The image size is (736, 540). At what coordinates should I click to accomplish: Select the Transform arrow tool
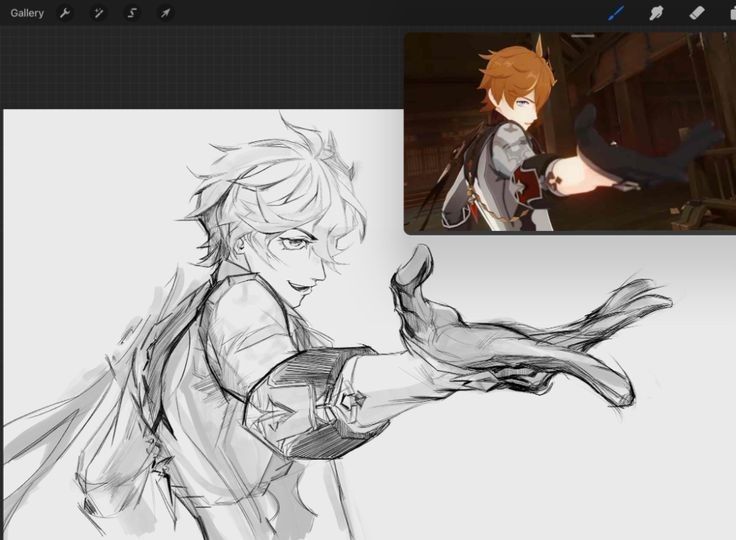(x=165, y=13)
